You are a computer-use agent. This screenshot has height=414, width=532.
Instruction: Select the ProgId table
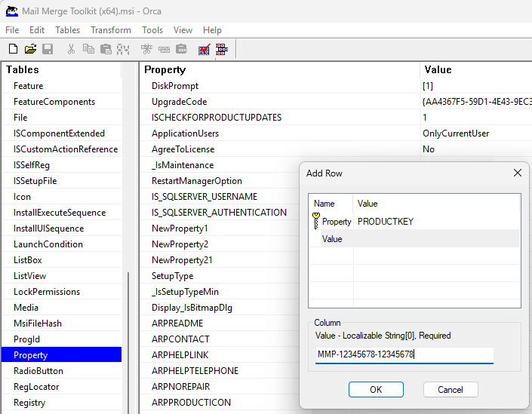[x=62, y=339]
